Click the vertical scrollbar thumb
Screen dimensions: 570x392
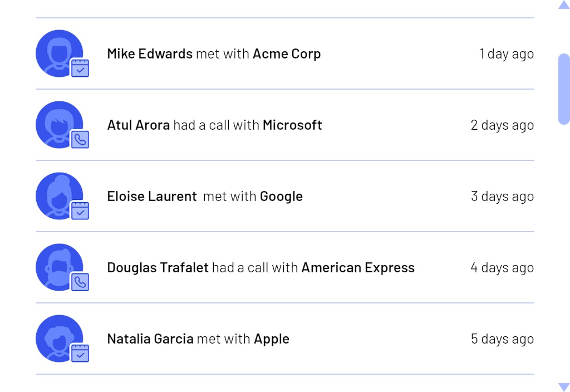(564, 89)
